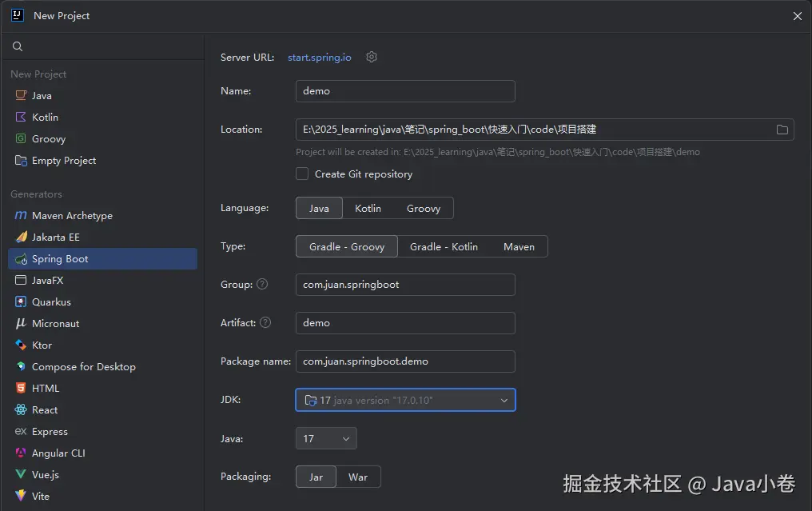The height and width of the screenshot is (511, 812).
Task: Choose Maven build type
Action: [x=519, y=246]
